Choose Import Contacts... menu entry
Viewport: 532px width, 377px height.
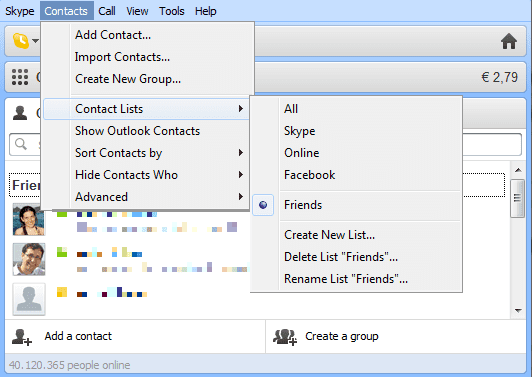tap(148, 57)
